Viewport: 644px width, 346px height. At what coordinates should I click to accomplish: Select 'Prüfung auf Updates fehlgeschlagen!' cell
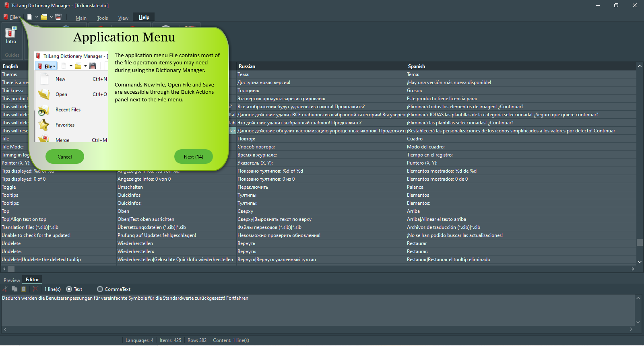176,235
